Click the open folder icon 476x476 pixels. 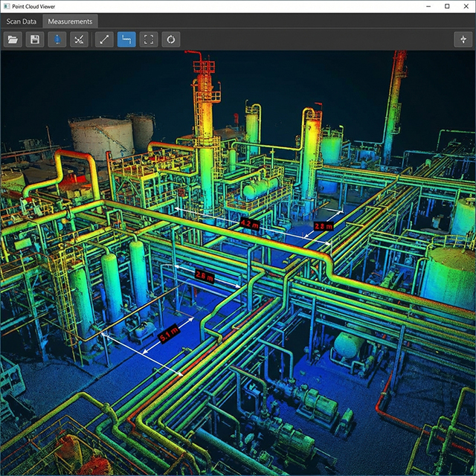[x=13, y=39]
